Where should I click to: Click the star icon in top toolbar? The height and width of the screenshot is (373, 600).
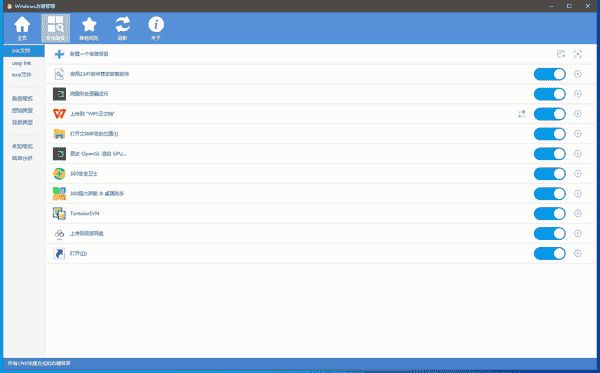pyautogui.click(x=89, y=25)
